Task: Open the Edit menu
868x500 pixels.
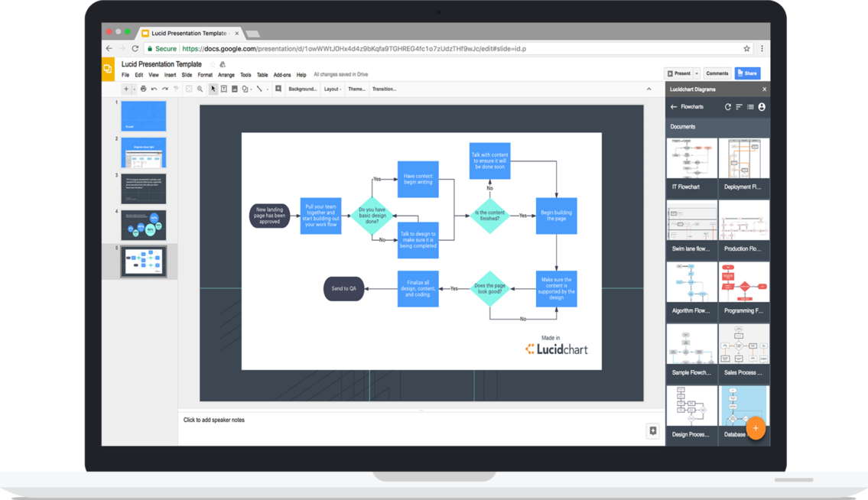Action: (139, 75)
